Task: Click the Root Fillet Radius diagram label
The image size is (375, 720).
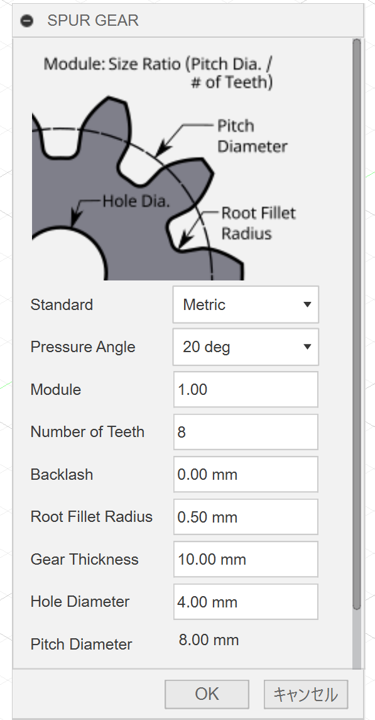Action: [x=258, y=223]
